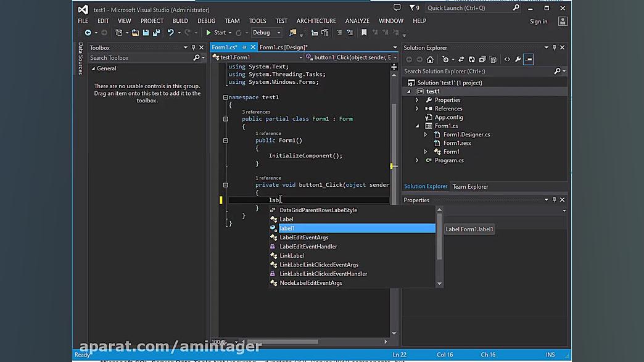Click the Home icon in Solution Explorer
644x362 pixels.
tap(430, 60)
